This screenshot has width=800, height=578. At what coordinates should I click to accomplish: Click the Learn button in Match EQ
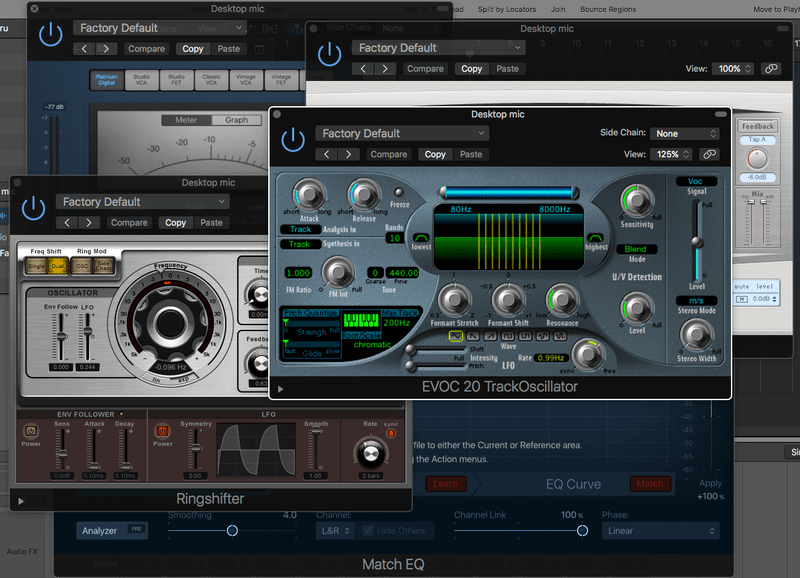coord(446,482)
